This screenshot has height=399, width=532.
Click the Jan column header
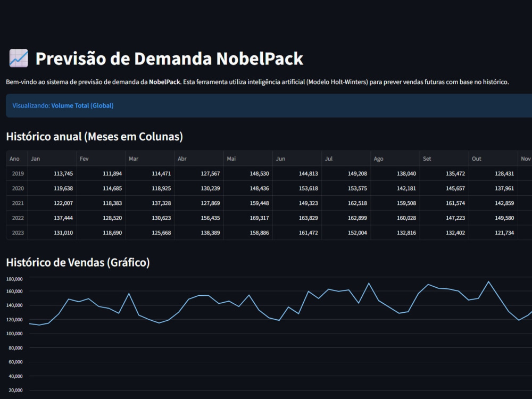pos(52,159)
